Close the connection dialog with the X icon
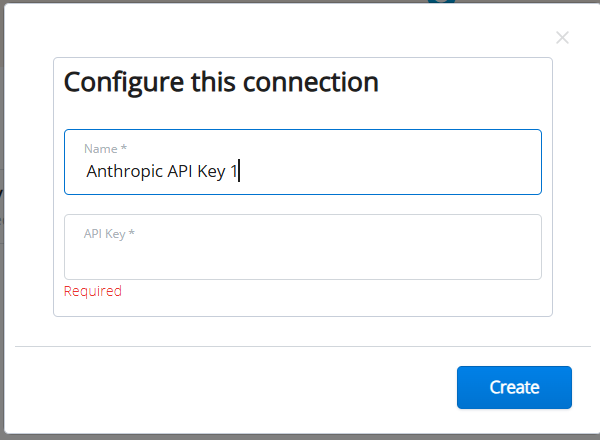This screenshot has height=440, width=600. (562, 38)
